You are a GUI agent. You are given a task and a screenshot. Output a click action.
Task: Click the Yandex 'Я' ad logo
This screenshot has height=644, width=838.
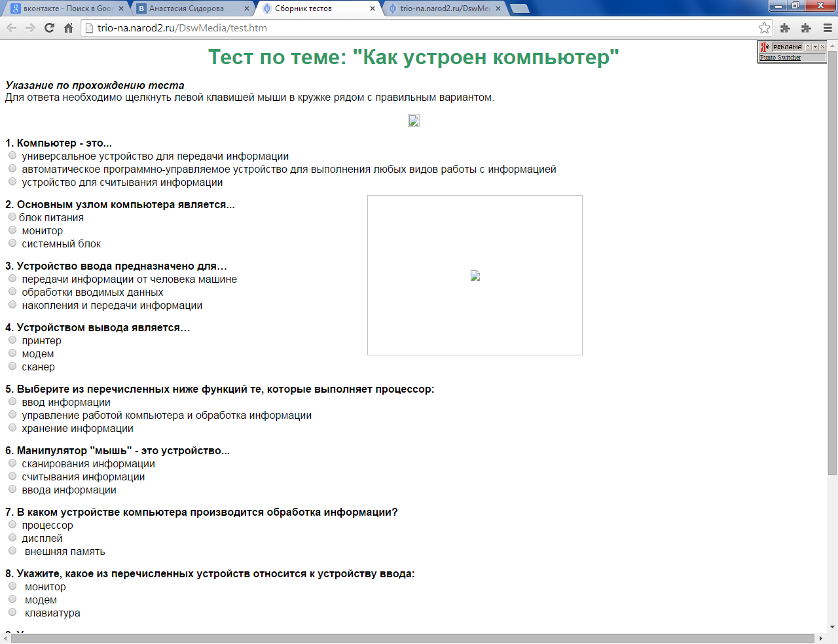765,47
